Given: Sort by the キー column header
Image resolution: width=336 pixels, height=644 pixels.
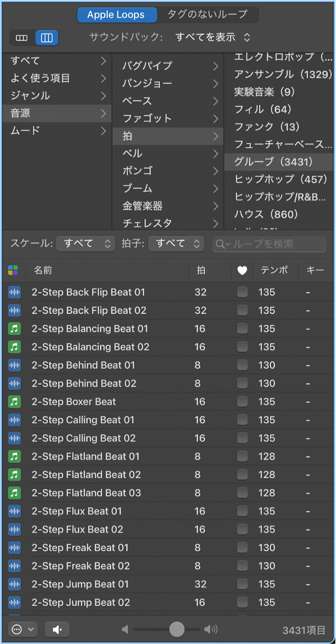Looking at the screenshot, I should (x=315, y=270).
